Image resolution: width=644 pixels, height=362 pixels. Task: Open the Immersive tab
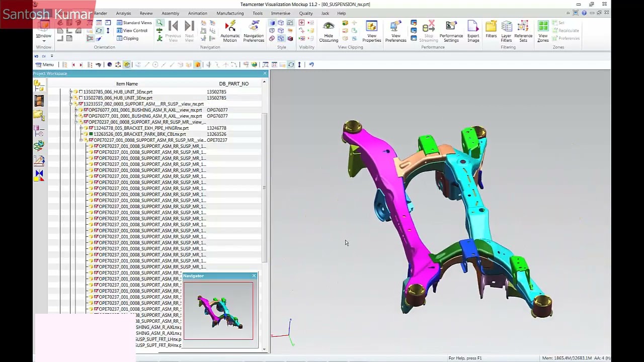point(280,13)
